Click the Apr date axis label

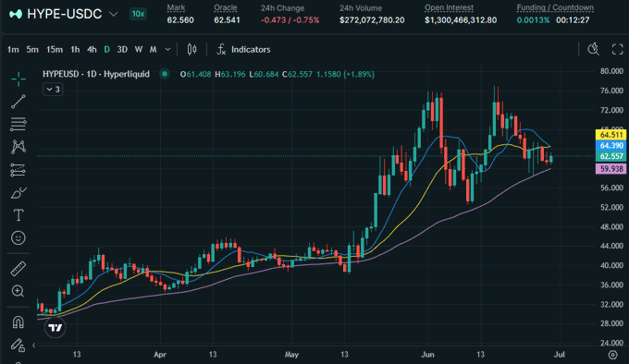tap(160, 355)
